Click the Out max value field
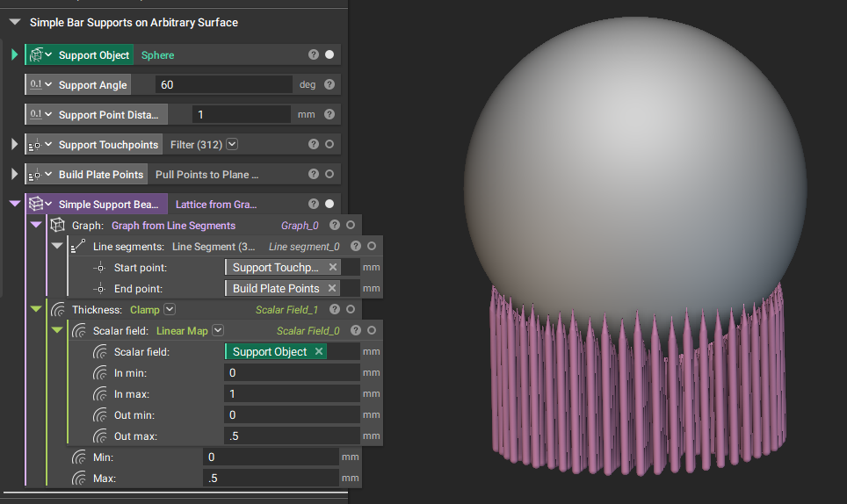Viewport: 847px width, 504px height. tap(293, 436)
